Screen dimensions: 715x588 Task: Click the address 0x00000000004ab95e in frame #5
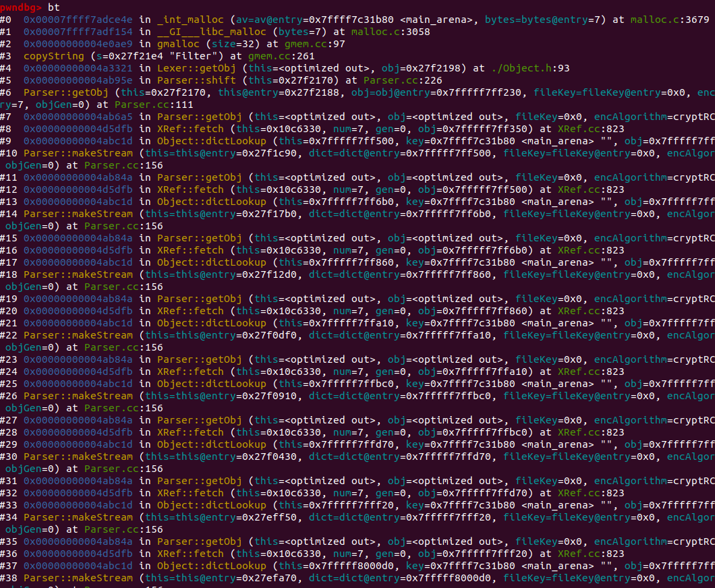pos(78,81)
